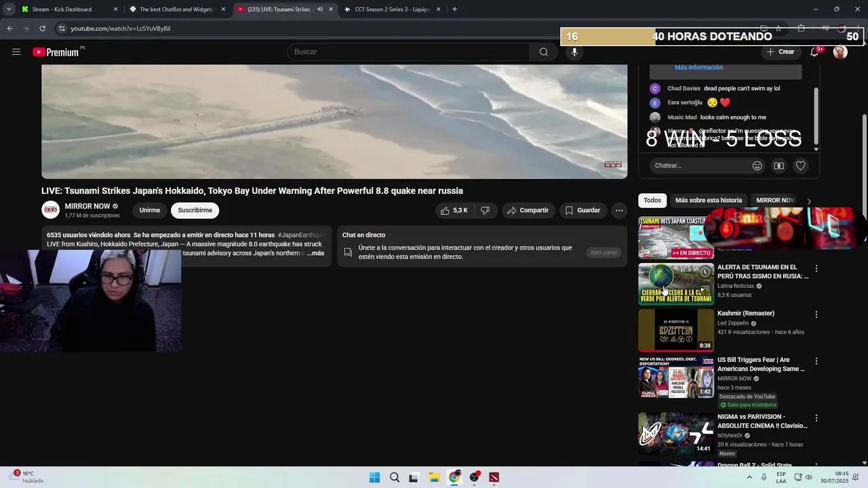Open Windows Start menu
This screenshot has width=868, height=488.
tap(374, 477)
